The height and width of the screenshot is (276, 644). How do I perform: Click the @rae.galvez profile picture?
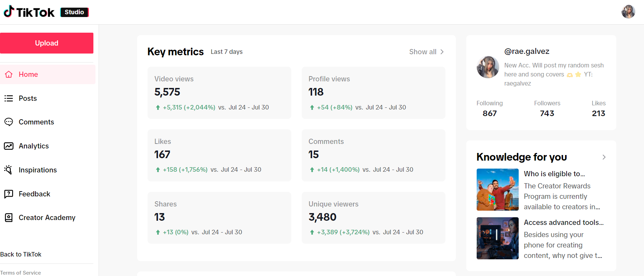point(488,67)
